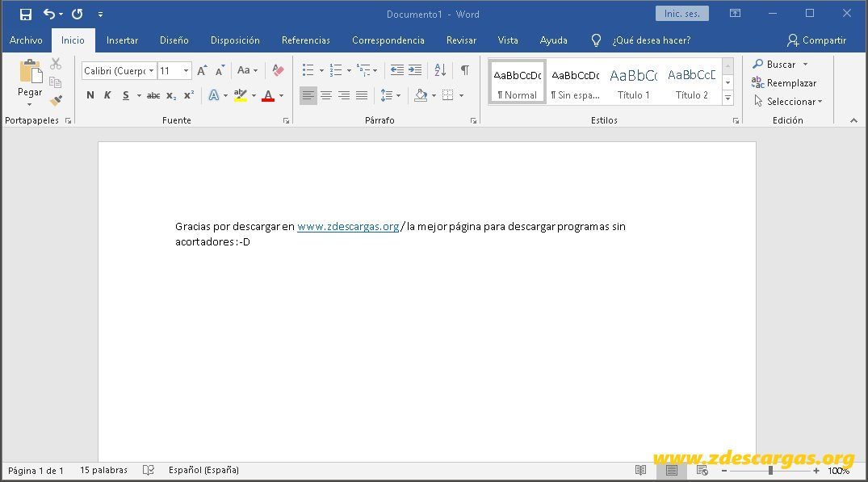Adjust the zoom slider handle
868x482 pixels.
coord(770,471)
